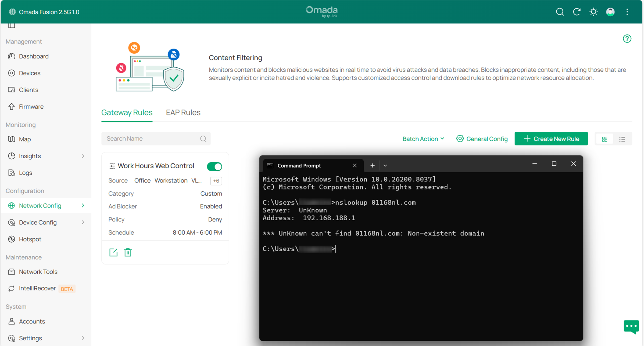Open the theme brightness icon
The image size is (644, 346).
point(593,12)
